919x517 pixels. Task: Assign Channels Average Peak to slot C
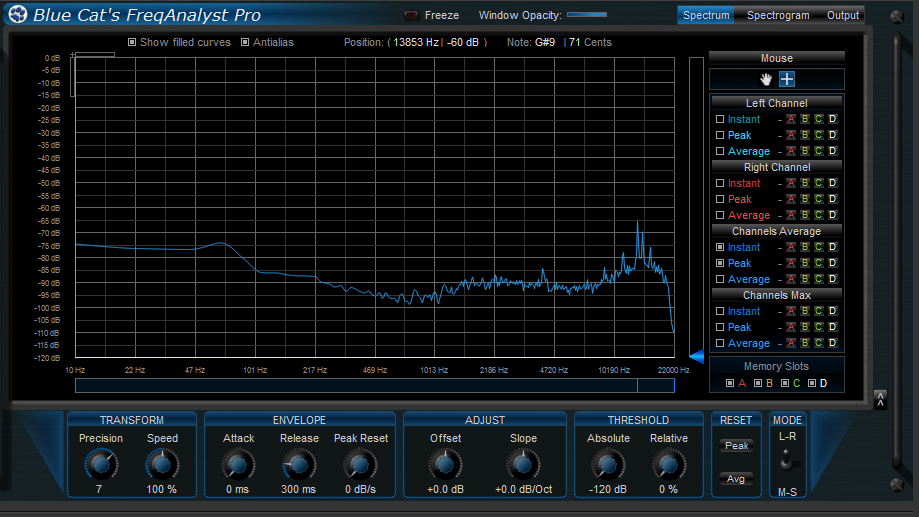pyautogui.click(x=819, y=263)
